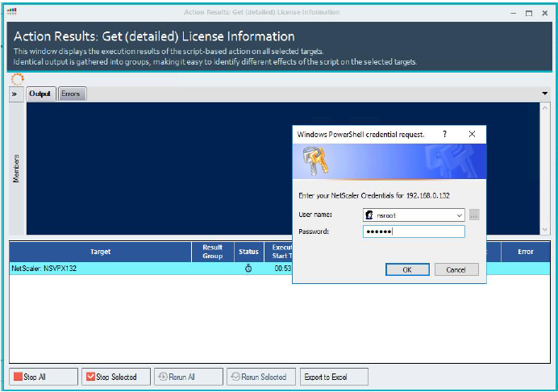Click the user avatar icon beside nsroot
This screenshot has height=392, width=558.
pos(369,215)
